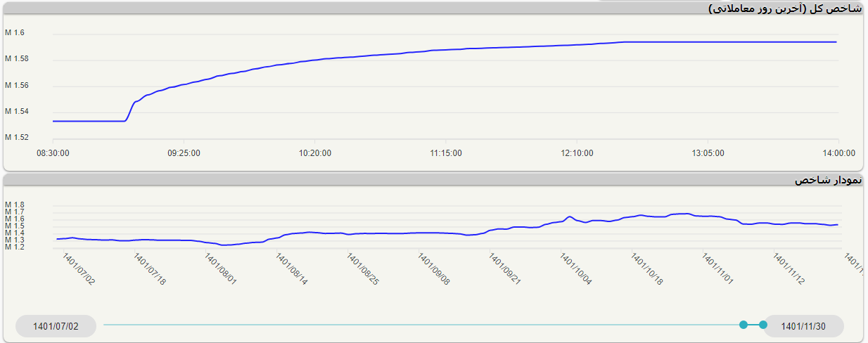Click the 13:05:00 time axis label
The image size is (868, 343).
pyautogui.click(x=708, y=153)
